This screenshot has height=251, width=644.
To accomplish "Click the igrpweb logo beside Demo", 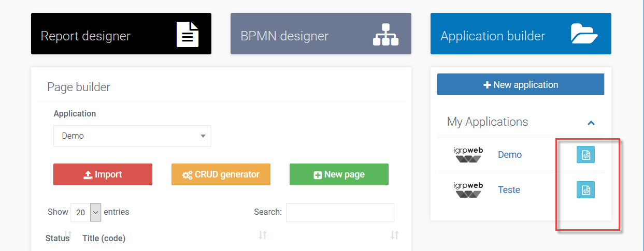I will click(468, 154).
